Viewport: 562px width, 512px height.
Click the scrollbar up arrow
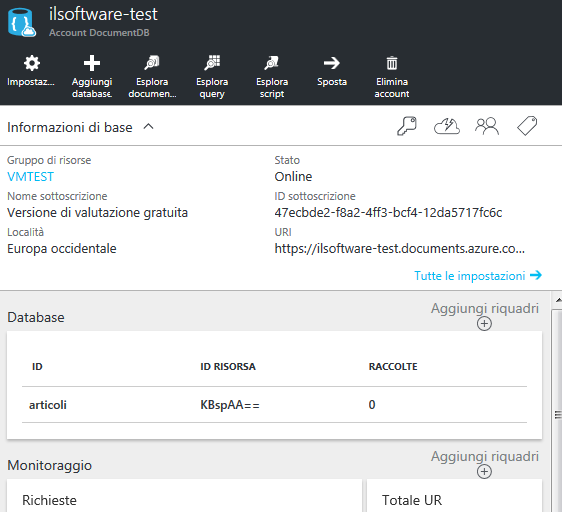click(558, 300)
